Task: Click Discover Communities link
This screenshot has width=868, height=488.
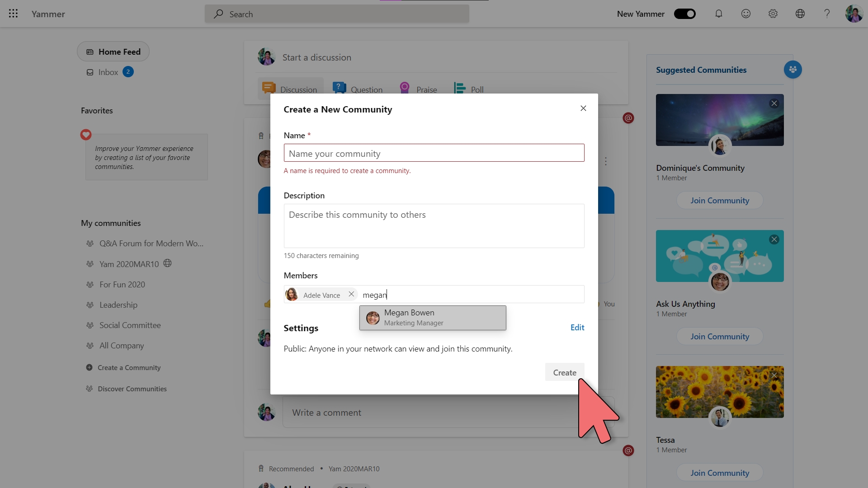Action: click(x=126, y=389)
